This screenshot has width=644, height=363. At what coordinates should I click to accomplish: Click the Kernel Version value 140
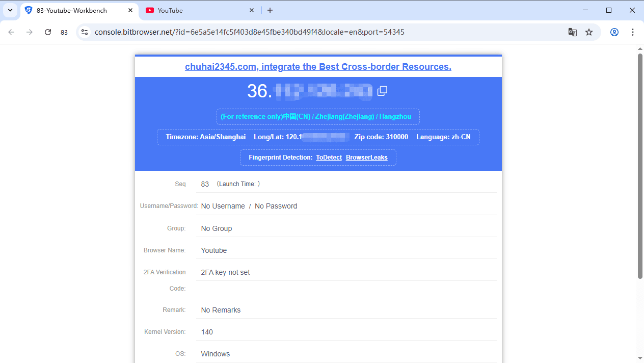(207, 332)
